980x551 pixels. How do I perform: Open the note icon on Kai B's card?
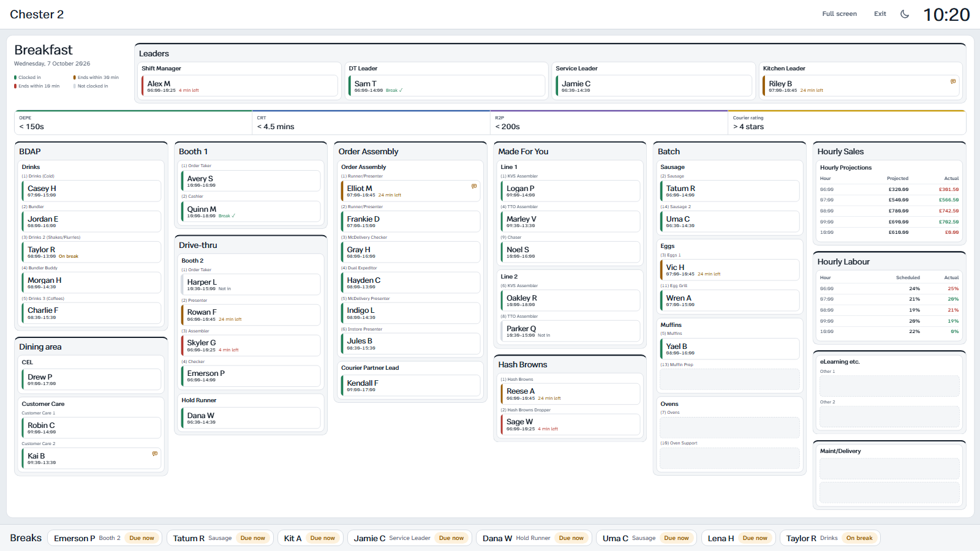(155, 454)
